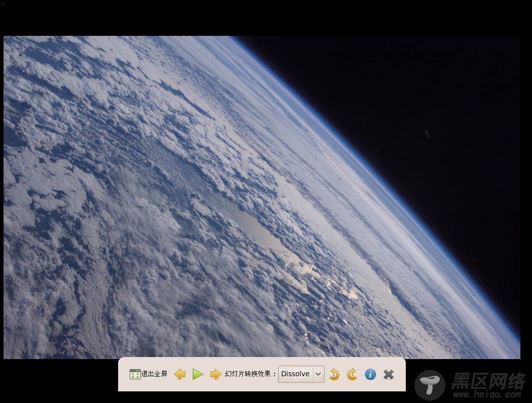The image size is (532, 403).
Task: Click the Earth photo being displayed
Action: [x=261, y=197]
